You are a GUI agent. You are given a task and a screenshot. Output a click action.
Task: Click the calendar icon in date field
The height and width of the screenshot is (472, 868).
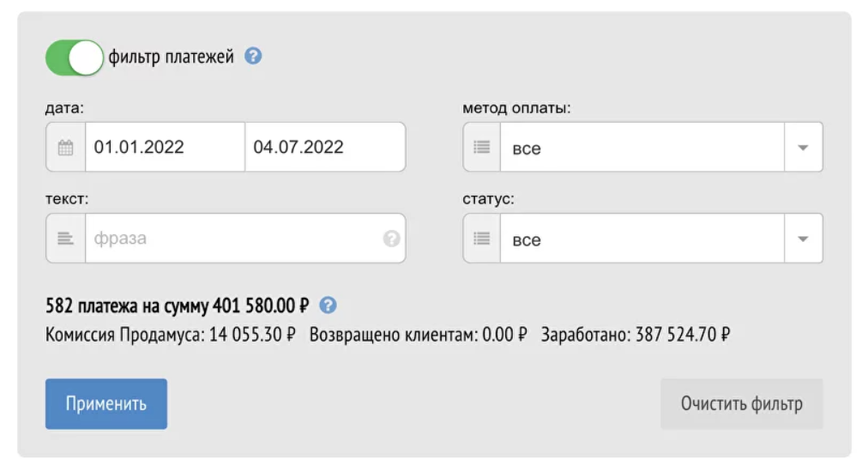65,147
